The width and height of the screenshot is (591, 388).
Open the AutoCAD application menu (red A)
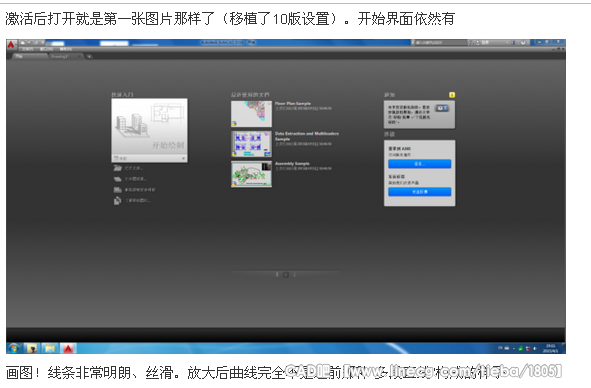tap(11, 45)
